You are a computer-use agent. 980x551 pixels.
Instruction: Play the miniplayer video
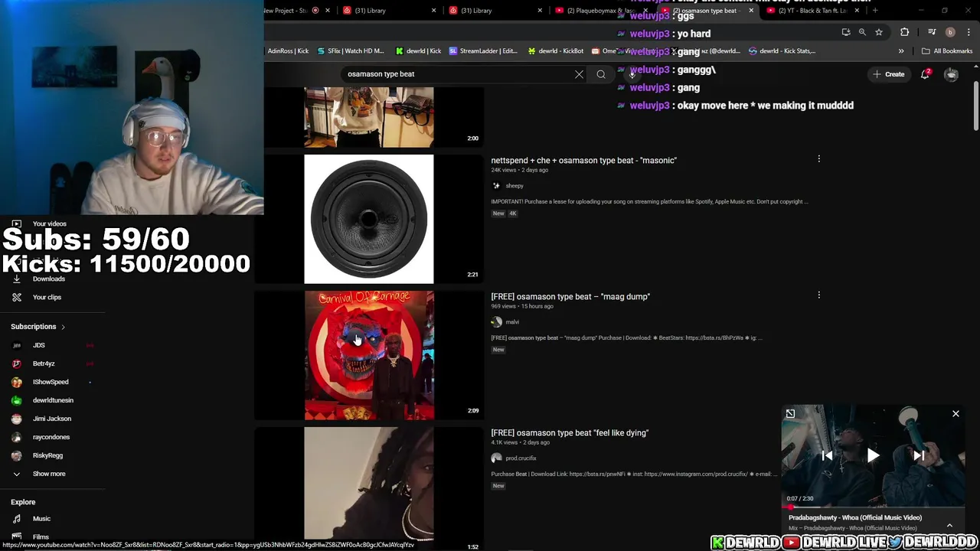click(x=873, y=455)
